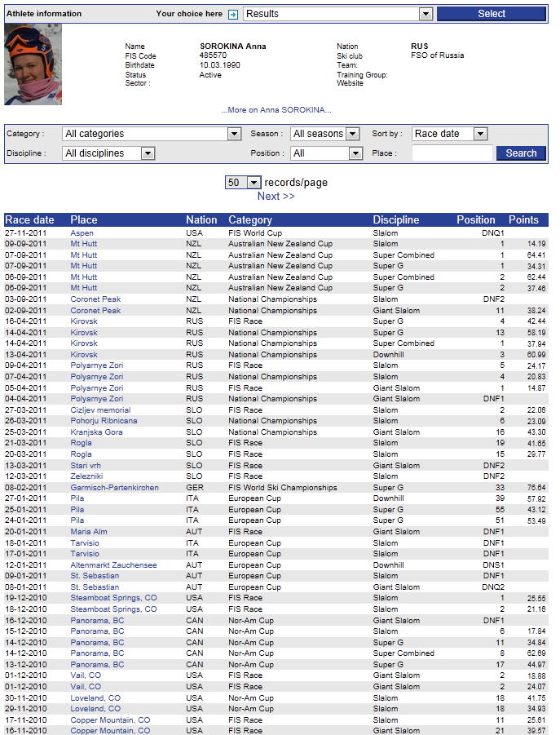This screenshot has height=735, width=560.
Task: Click the arrow icon beside Your choice here
Action: pos(232,15)
